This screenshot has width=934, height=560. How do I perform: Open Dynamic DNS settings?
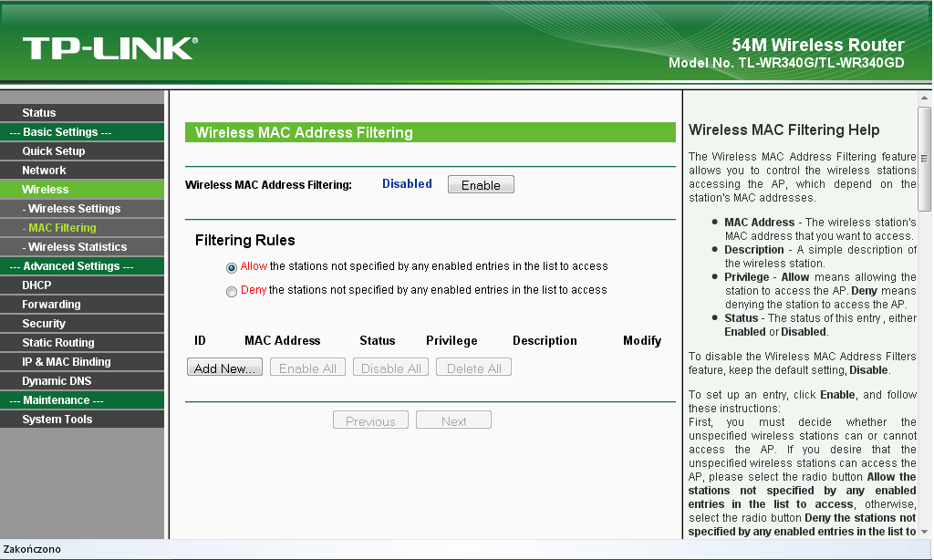(82, 380)
